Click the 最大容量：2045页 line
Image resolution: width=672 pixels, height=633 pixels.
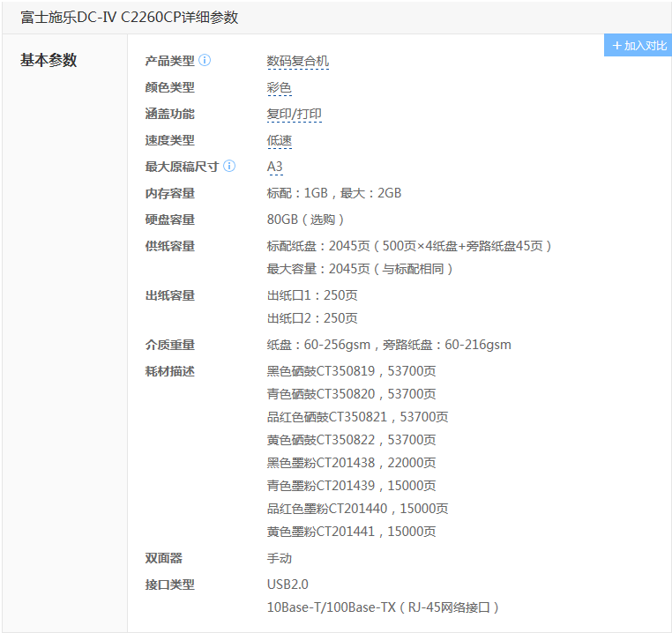pyautogui.click(x=361, y=269)
